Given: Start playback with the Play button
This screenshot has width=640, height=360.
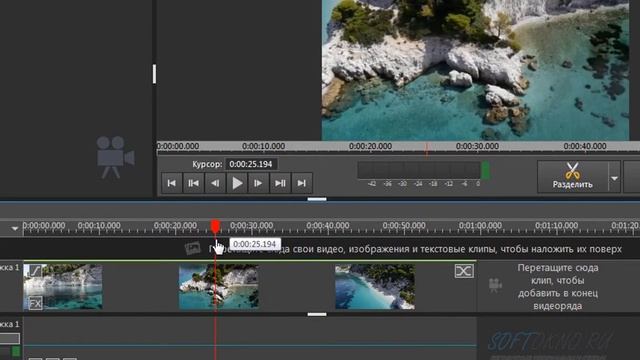Looking at the screenshot, I should click(x=237, y=183).
